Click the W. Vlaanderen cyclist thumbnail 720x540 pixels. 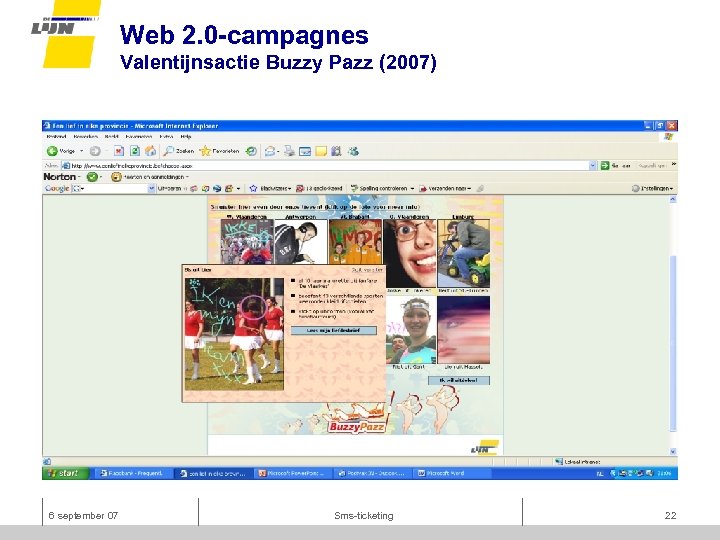pyautogui.click(x=247, y=241)
